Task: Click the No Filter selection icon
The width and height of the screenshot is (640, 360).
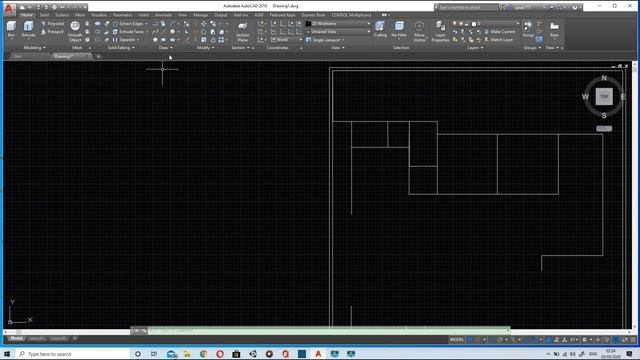Action: point(399,29)
